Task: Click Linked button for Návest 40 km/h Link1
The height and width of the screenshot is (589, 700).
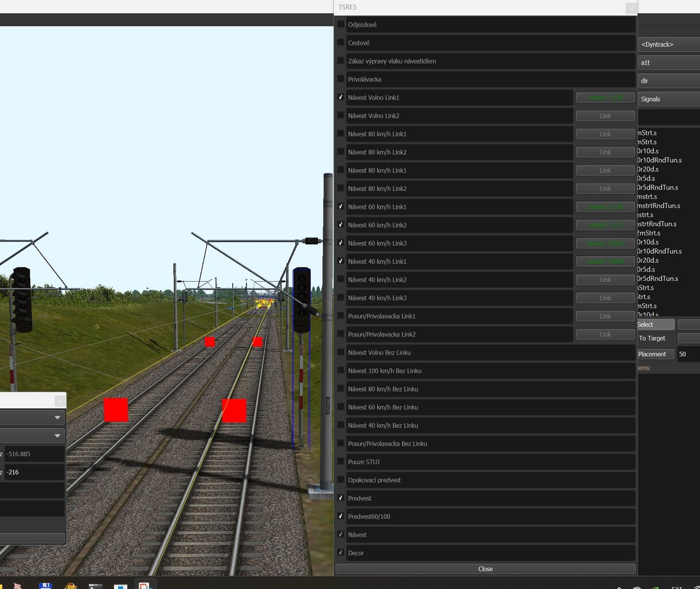Action: pos(605,262)
